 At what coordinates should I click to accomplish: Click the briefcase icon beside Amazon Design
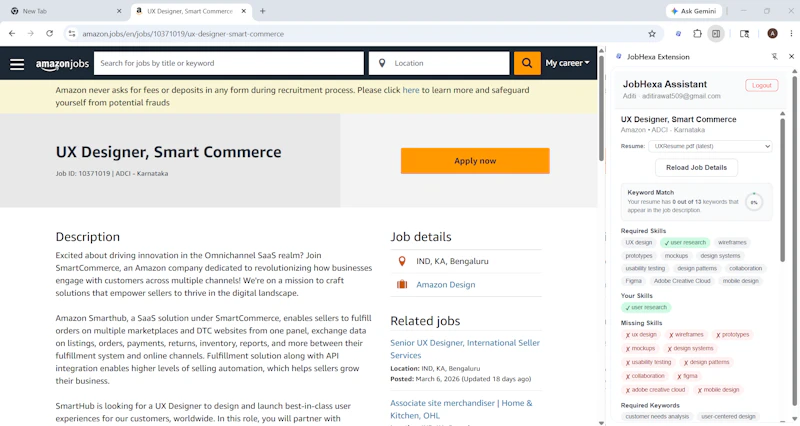tap(402, 284)
